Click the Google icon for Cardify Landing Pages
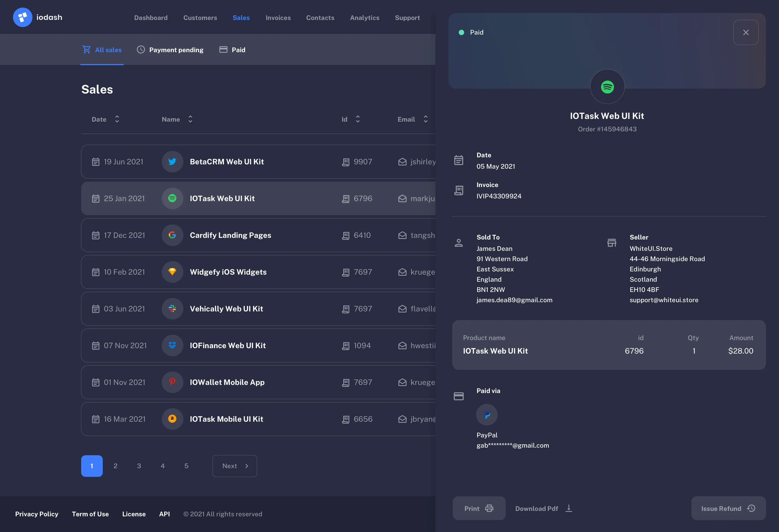Screen dimensions: 779x532 pos(172,235)
